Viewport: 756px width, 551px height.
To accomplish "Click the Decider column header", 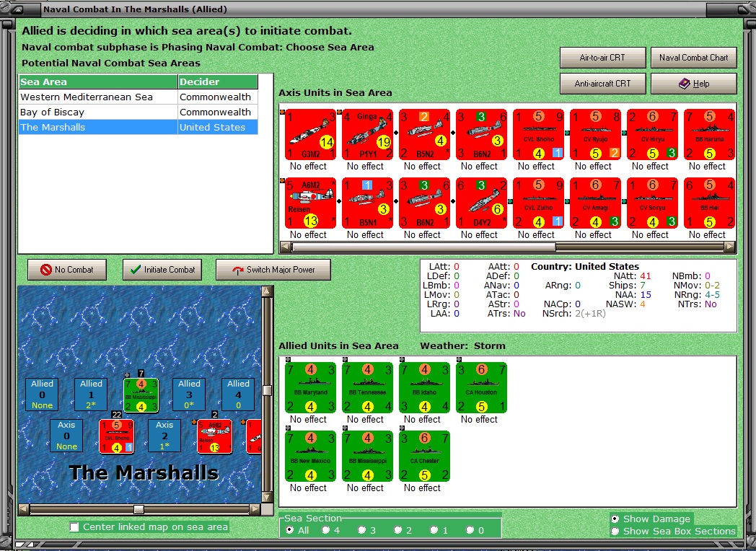I will 218,82.
